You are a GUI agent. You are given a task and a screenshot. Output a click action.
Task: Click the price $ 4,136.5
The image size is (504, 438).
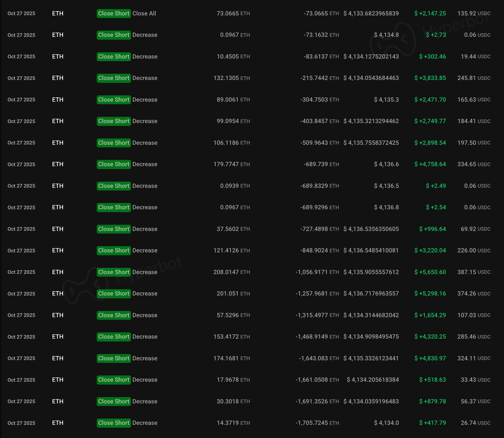coord(387,186)
